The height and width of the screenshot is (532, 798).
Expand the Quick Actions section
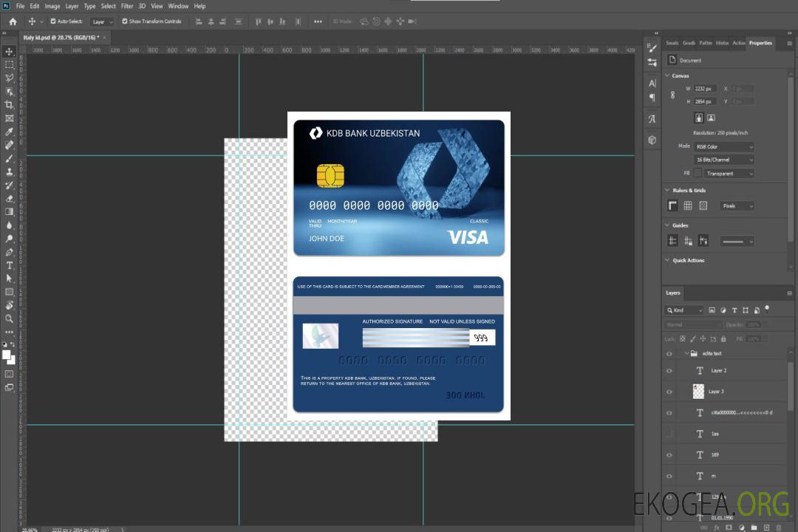[x=667, y=259]
